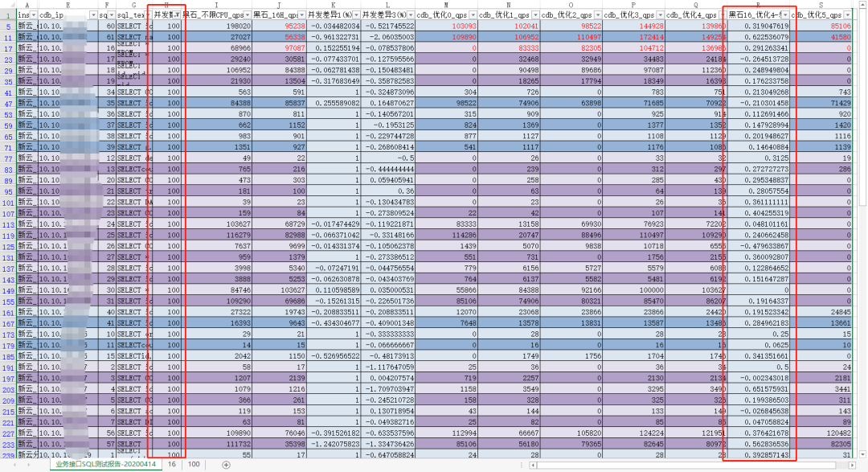Viewport: 868px width, 472px height.
Task: Click cell value -0.479633867
Action: (759, 246)
